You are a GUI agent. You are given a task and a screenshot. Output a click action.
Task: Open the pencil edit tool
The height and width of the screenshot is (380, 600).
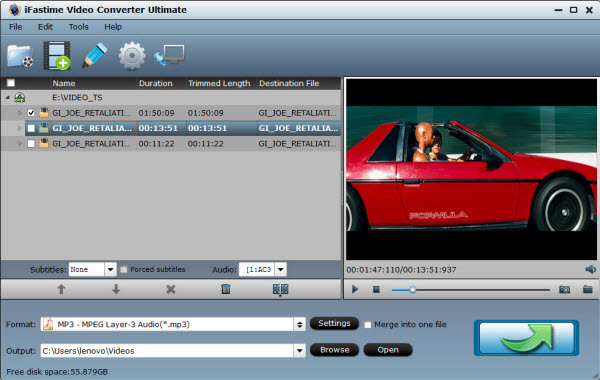point(94,56)
